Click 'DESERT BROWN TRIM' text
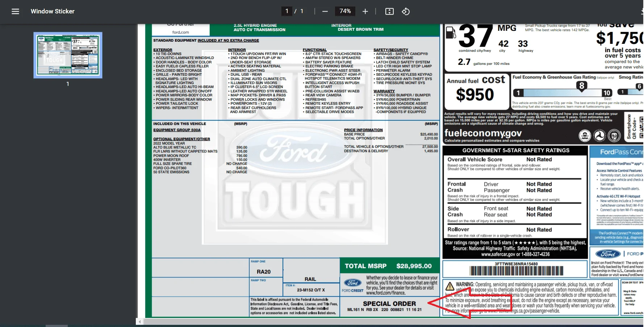Viewport: 644px width, 327px height. (x=360, y=29)
